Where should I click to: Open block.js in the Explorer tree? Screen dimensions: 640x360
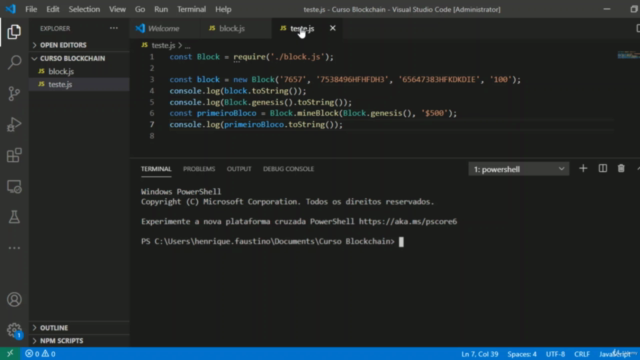click(x=79, y=71)
